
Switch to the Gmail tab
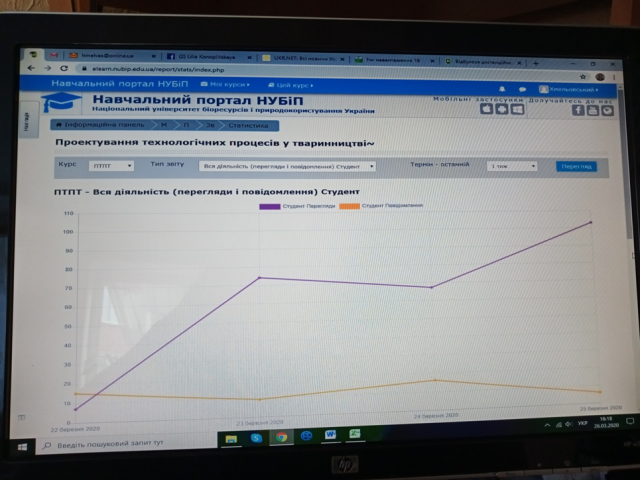pyautogui.click(x=53, y=55)
